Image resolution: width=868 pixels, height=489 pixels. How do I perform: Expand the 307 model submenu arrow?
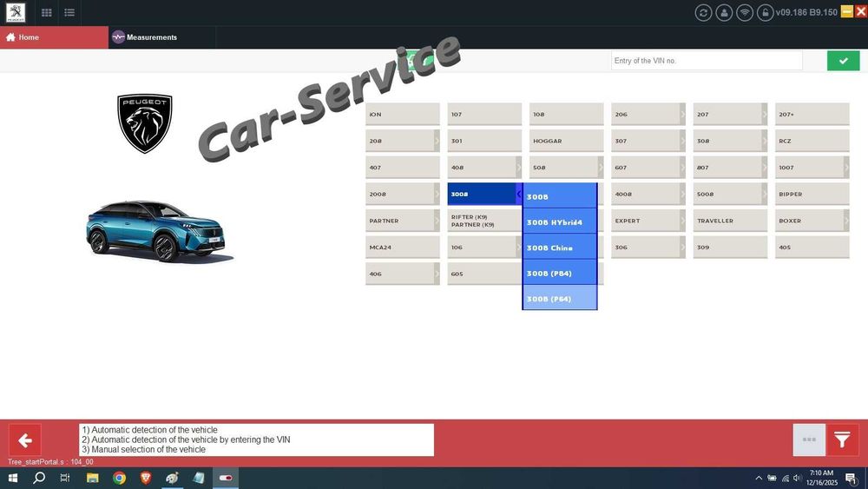coord(682,141)
